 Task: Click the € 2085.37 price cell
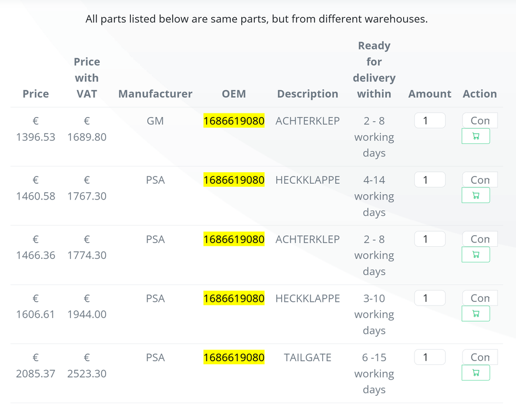coord(36,365)
